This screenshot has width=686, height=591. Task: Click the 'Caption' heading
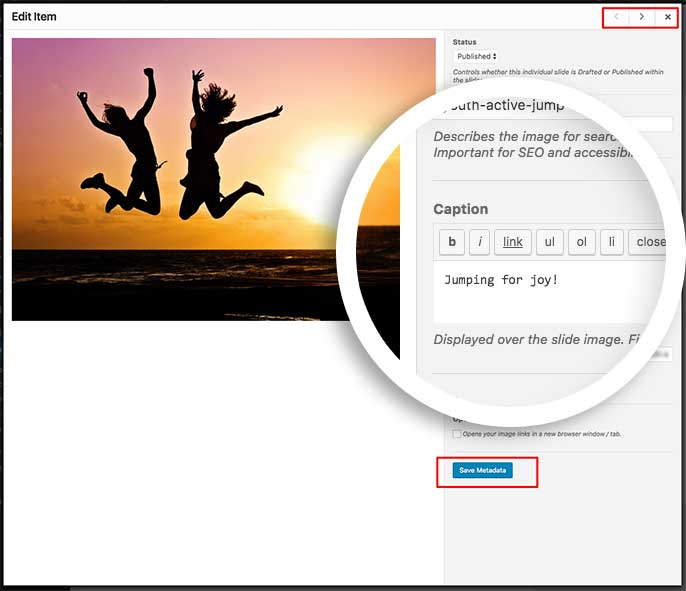(461, 209)
